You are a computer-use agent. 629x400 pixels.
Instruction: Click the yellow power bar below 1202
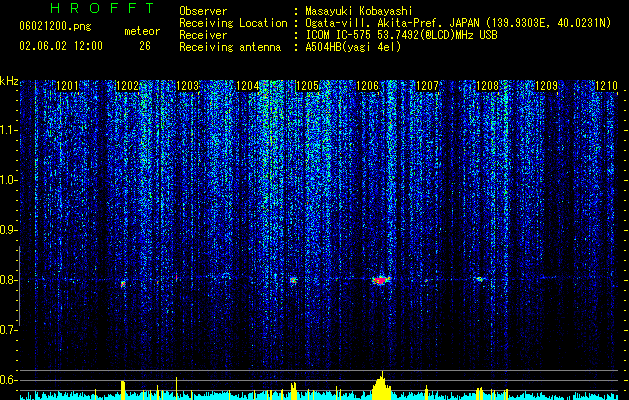coord(123,390)
